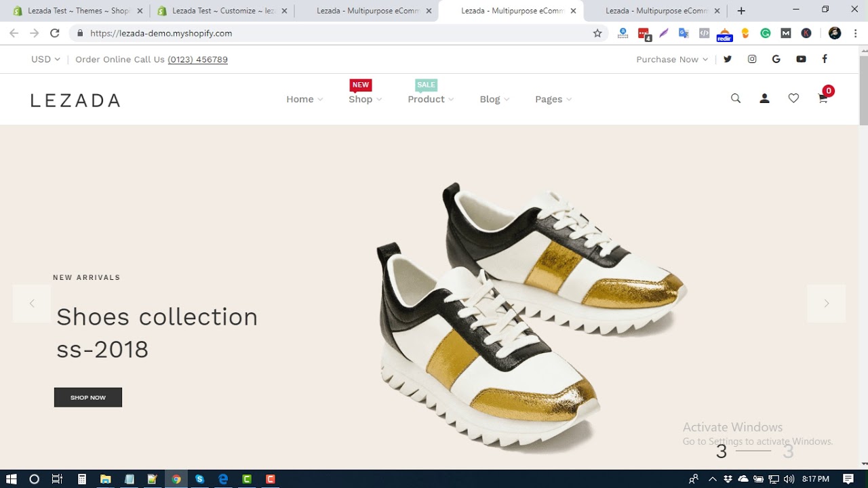Viewport: 868px width, 488px height.
Task: Click the SHOP NOW button
Action: click(x=88, y=397)
